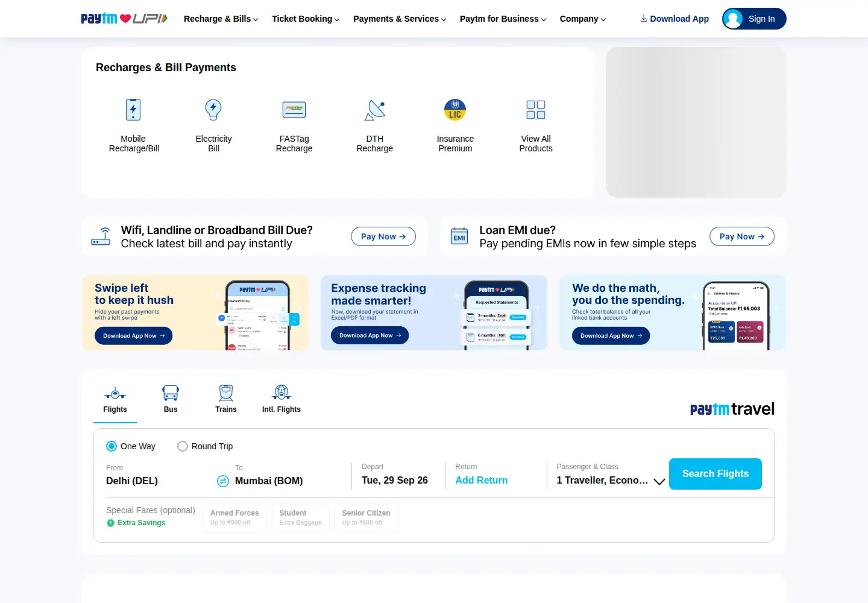The width and height of the screenshot is (868, 603).
Task: Click the Search Flights button
Action: point(715,474)
